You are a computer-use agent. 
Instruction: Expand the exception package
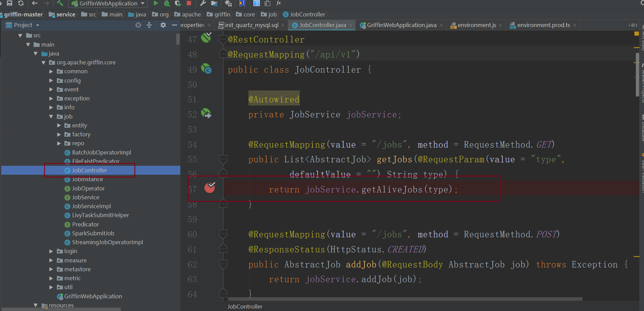point(51,98)
